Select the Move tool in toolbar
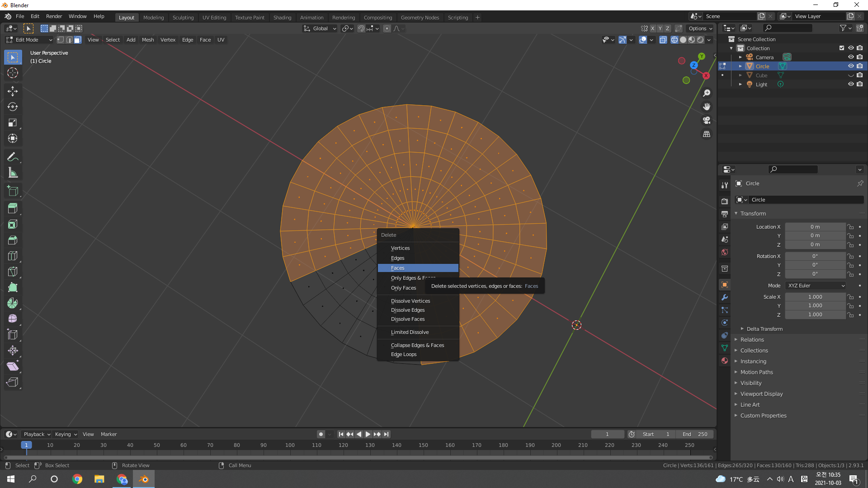 [13, 91]
